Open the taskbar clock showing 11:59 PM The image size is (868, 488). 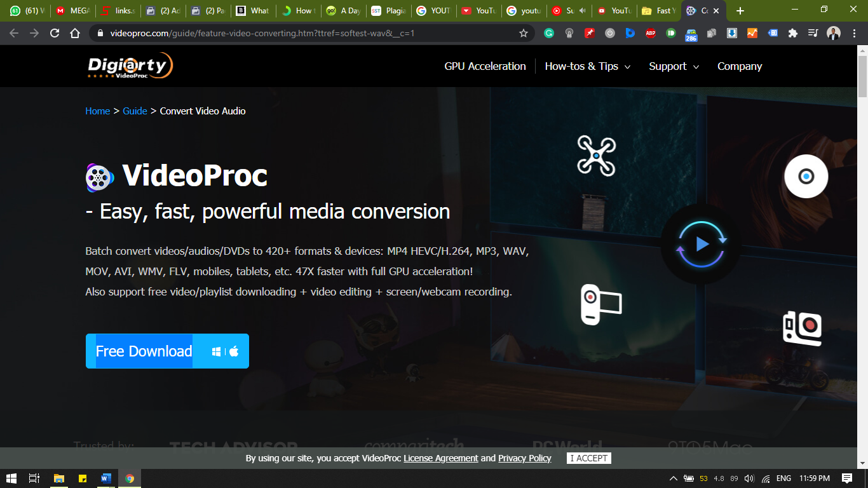click(815, 478)
